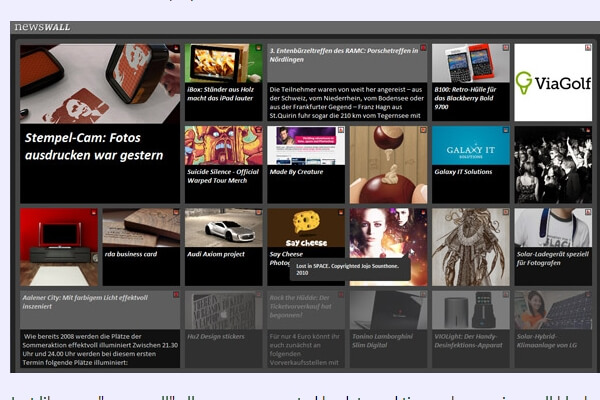Click the Galaxy IT blue logo image
The image size is (600, 400).
tap(471, 145)
